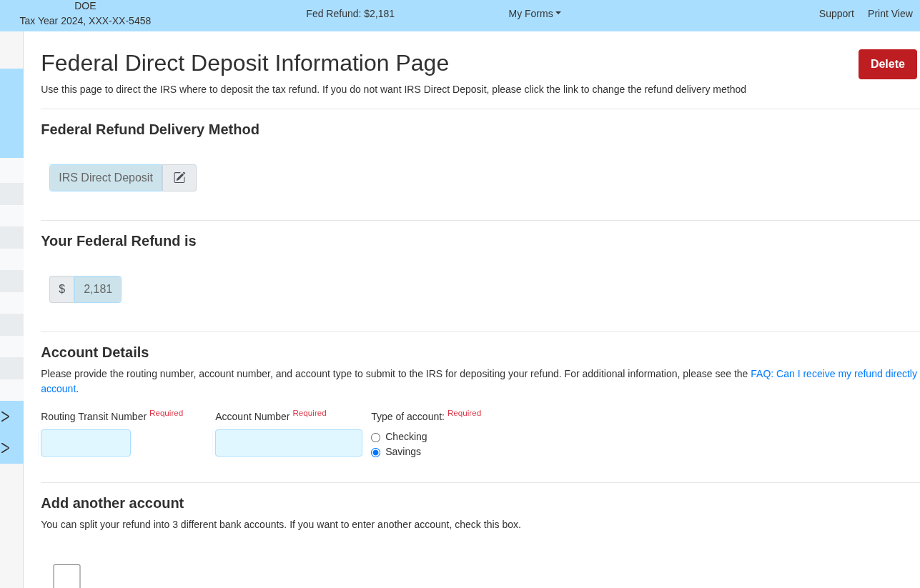Click the Account Details heading
920x588 pixels.
click(95, 352)
